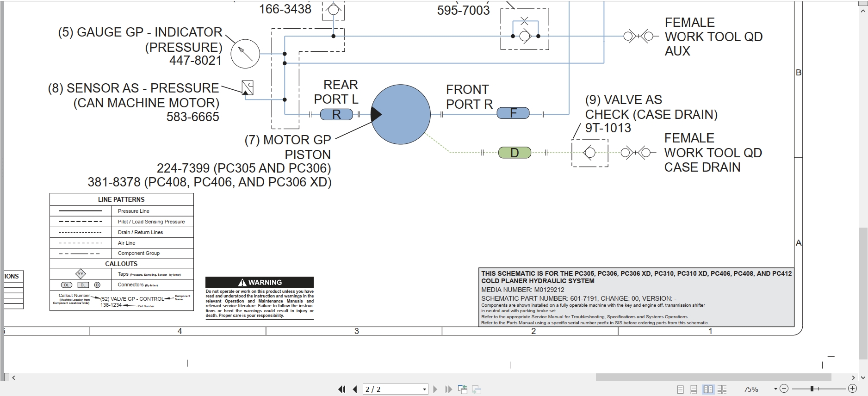Click the horizontal scrollbar thumb
The width and height of the screenshot is (868, 396).
(713, 377)
